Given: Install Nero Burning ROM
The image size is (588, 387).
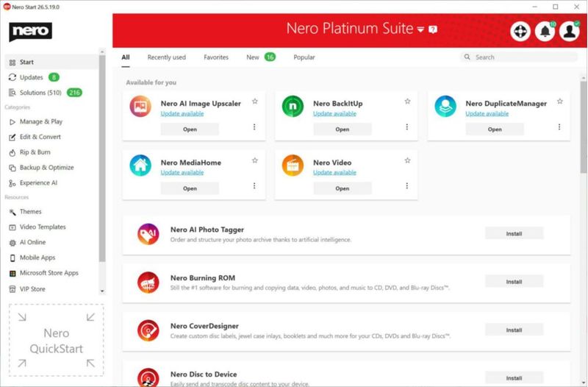Looking at the screenshot, I should [514, 282].
